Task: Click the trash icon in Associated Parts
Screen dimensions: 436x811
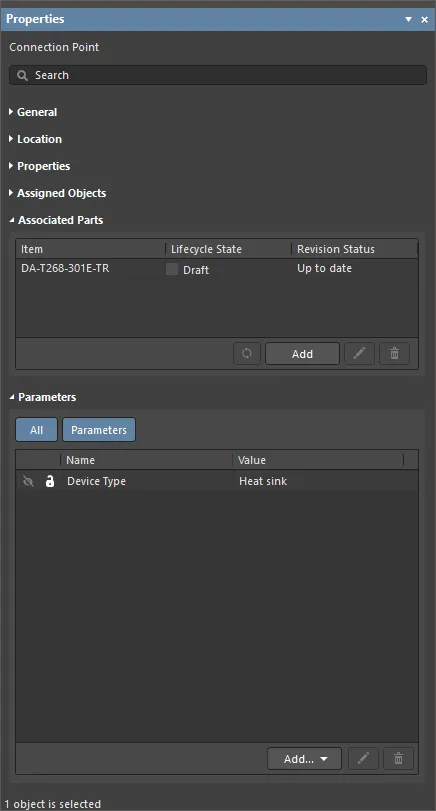Action: (395, 354)
